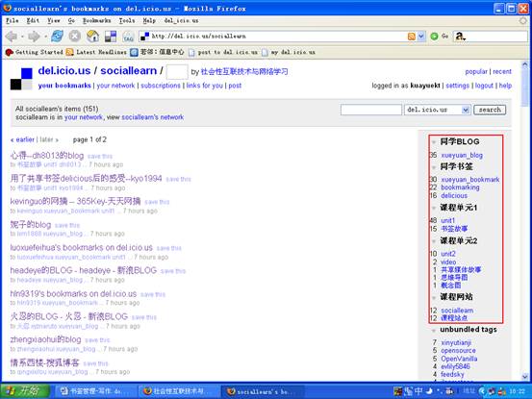Click the Stop loading icon

click(x=75, y=36)
